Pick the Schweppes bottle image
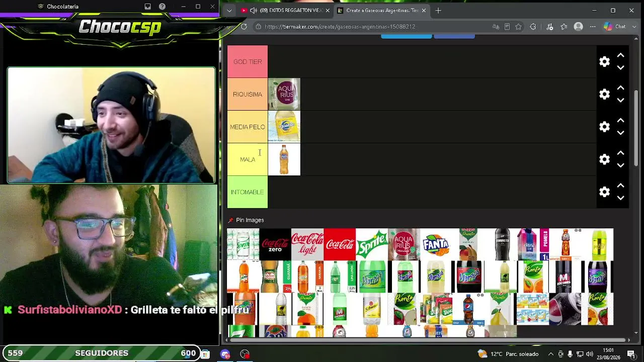The width and height of the screenshot is (644, 362). pos(372,309)
